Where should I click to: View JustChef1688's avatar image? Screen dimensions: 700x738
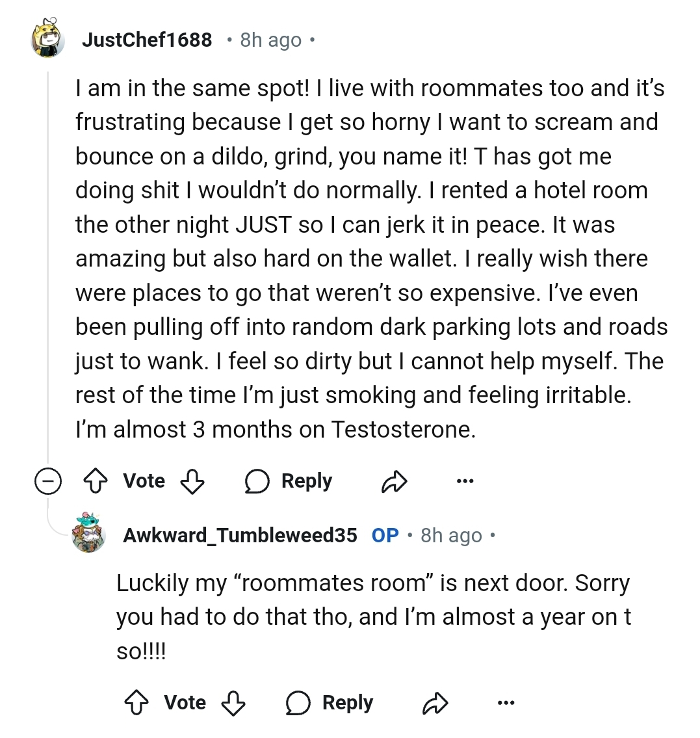click(x=48, y=38)
